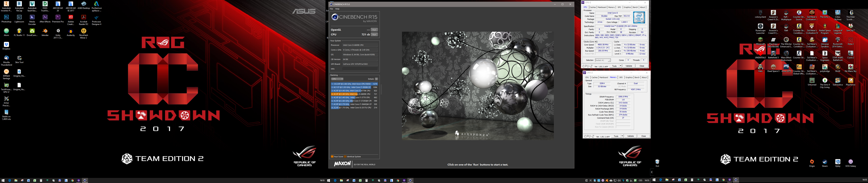Open Bench tab in top CPU-Z window
Viewport: 868px width, 183px height.
click(x=635, y=7)
